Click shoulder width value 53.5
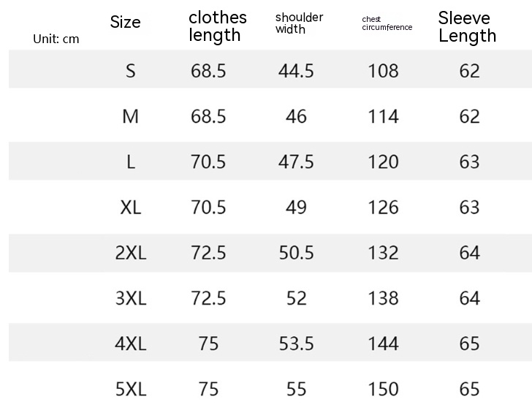 point(296,343)
